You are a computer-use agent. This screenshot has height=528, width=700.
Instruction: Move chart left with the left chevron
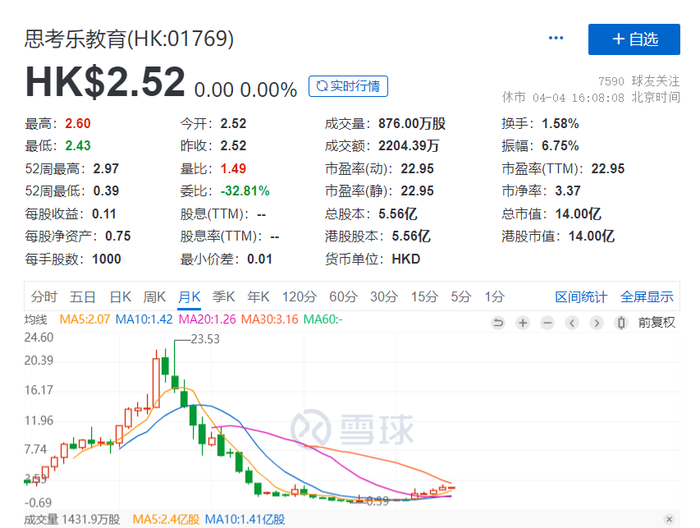coord(572,322)
